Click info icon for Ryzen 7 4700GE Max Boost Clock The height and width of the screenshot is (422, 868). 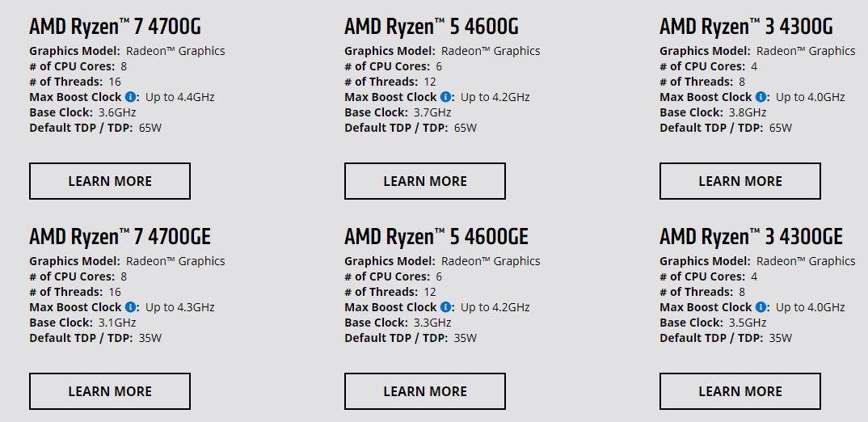pyautogui.click(x=130, y=307)
